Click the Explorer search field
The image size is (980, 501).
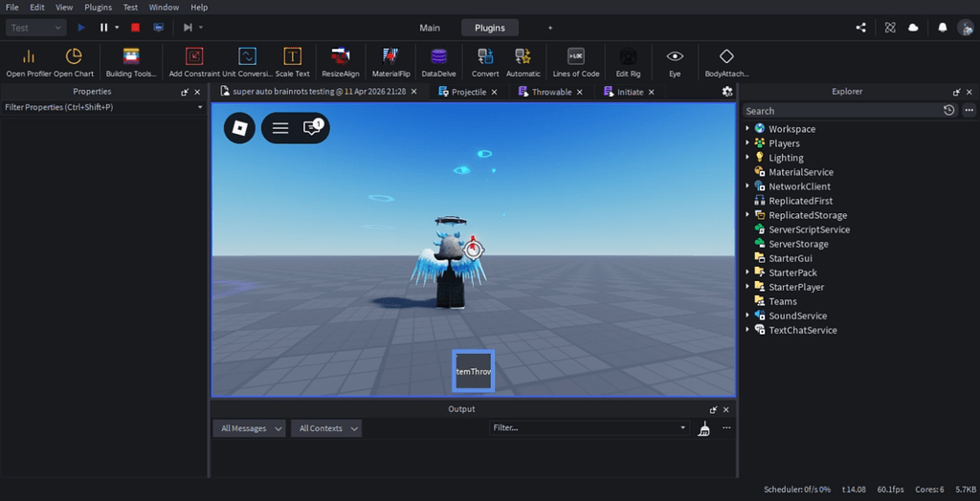(840, 111)
